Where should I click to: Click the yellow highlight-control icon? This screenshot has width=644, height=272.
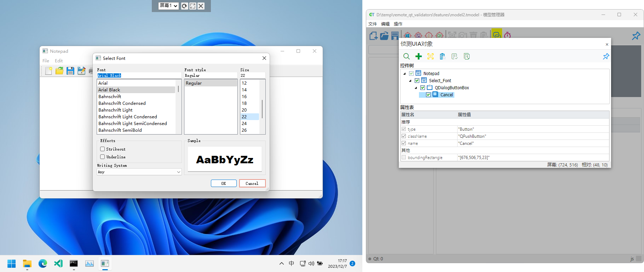(431, 56)
